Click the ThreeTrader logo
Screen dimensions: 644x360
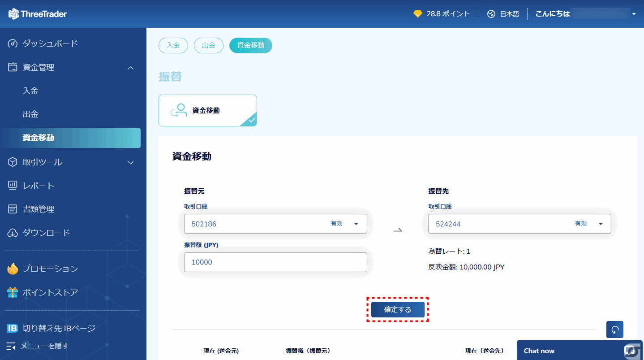pyautogui.click(x=38, y=14)
